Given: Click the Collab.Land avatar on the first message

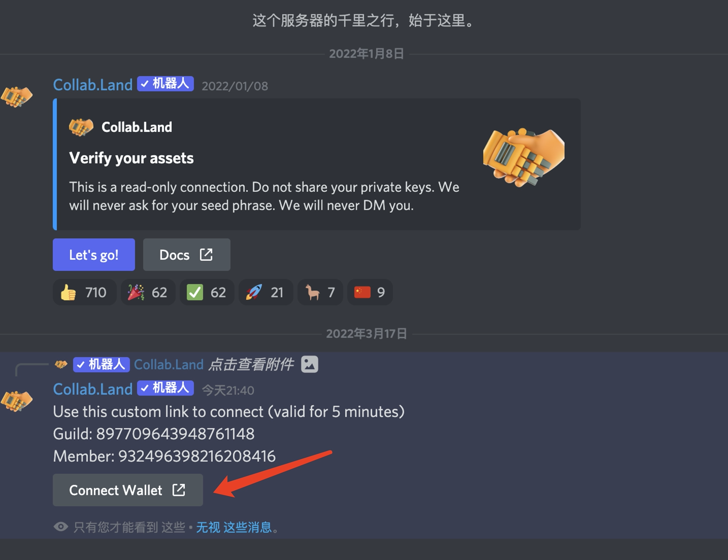Looking at the screenshot, I should [x=17, y=96].
